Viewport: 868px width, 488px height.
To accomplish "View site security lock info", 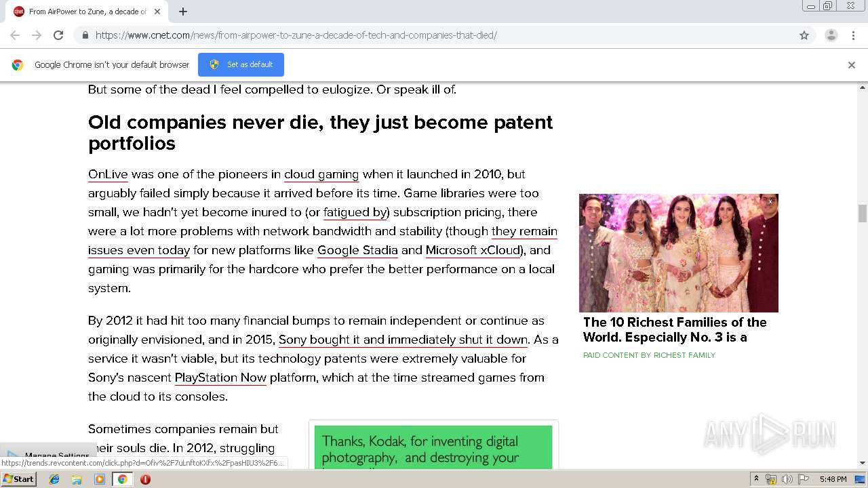I will click(85, 35).
